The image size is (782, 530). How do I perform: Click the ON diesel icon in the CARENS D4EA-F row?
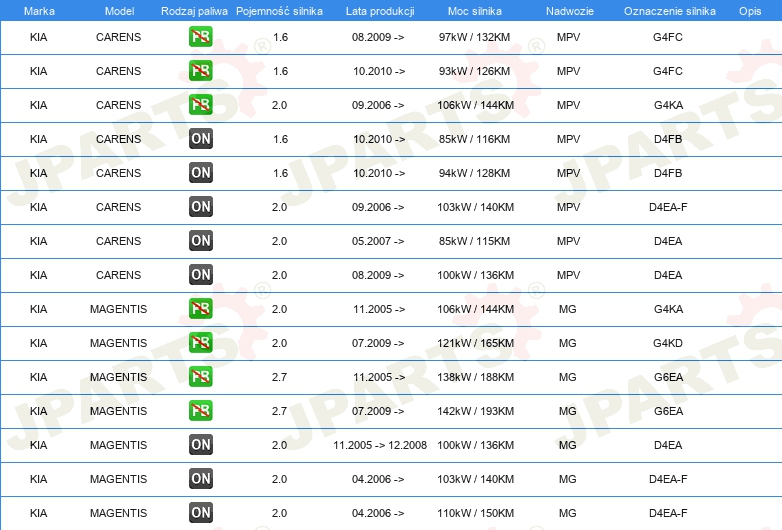(200, 206)
